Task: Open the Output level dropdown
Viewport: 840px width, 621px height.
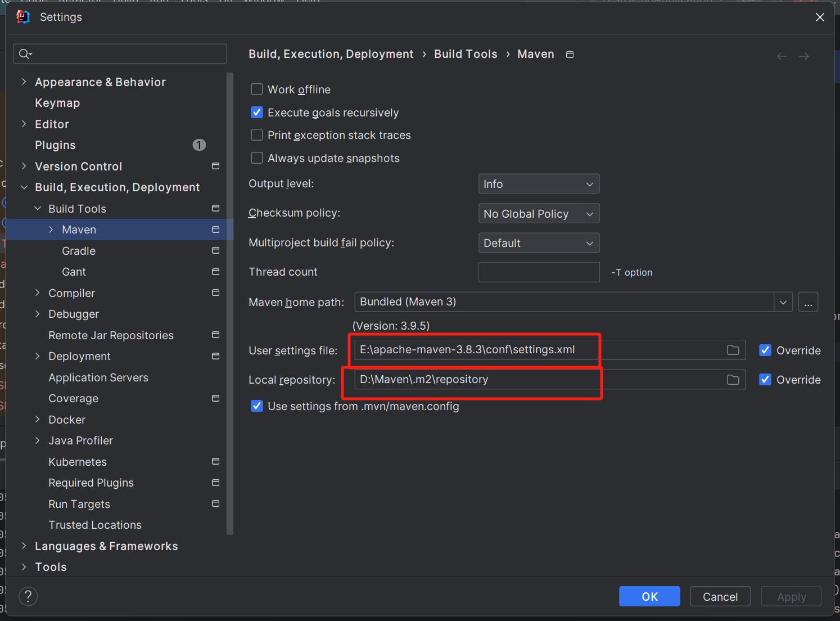Action: pyautogui.click(x=539, y=184)
